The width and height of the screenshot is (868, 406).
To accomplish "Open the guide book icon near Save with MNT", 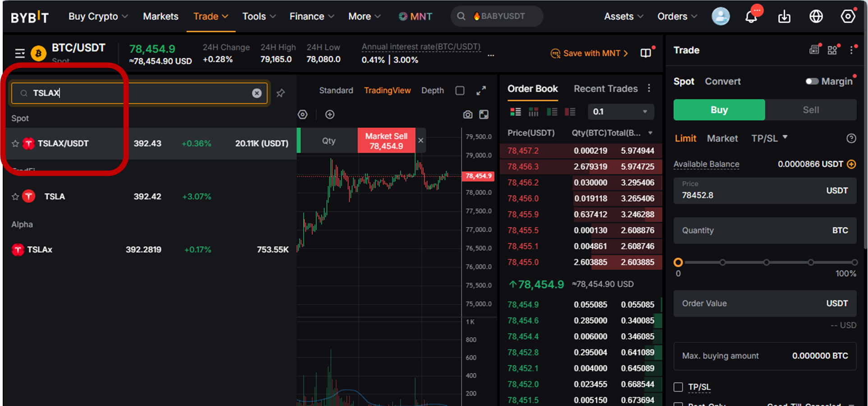I will pyautogui.click(x=646, y=53).
